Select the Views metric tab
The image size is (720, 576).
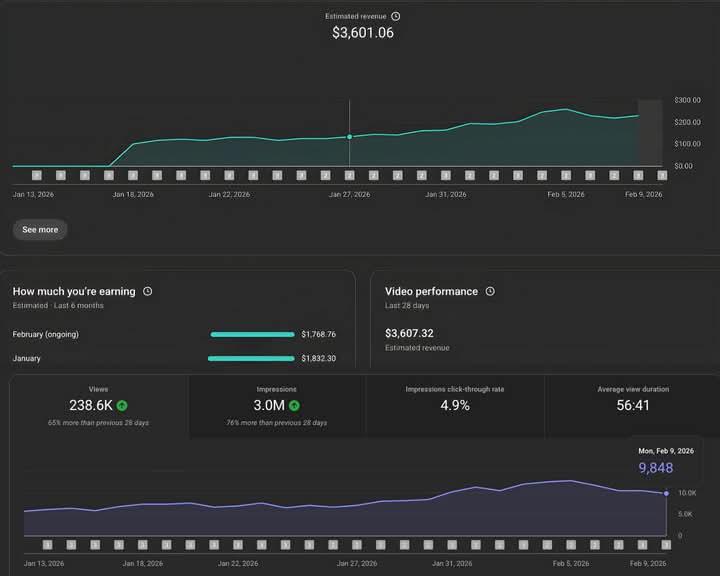click(x=98, y=407)
